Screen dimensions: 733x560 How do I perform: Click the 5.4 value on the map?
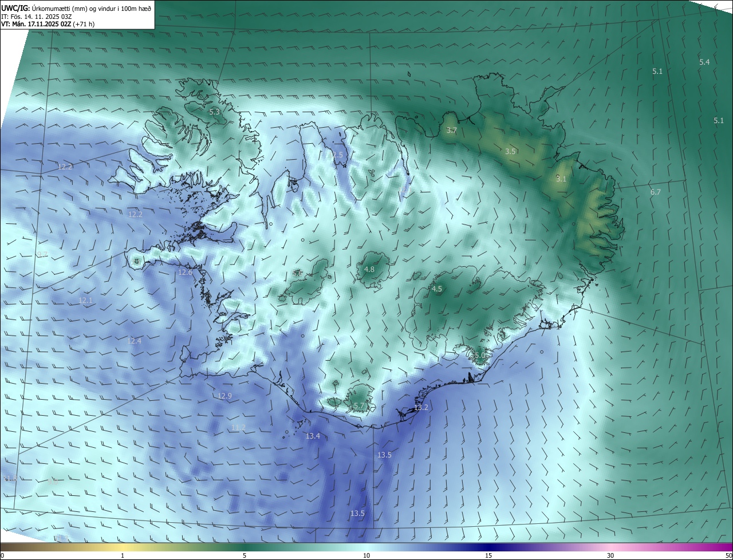pos(704,62)
